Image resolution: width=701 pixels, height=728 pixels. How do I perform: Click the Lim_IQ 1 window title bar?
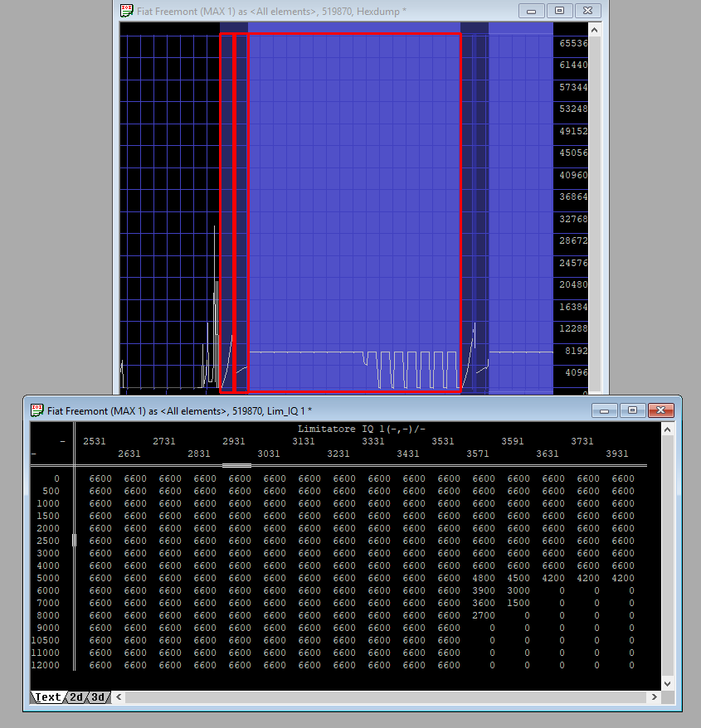332,410
